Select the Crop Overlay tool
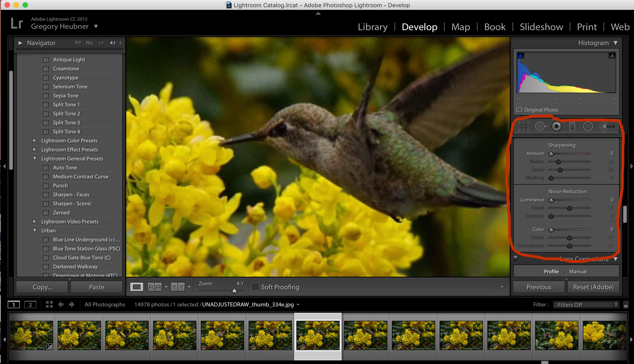This screenshot has height=364, width=634. (x=523, y=126)
